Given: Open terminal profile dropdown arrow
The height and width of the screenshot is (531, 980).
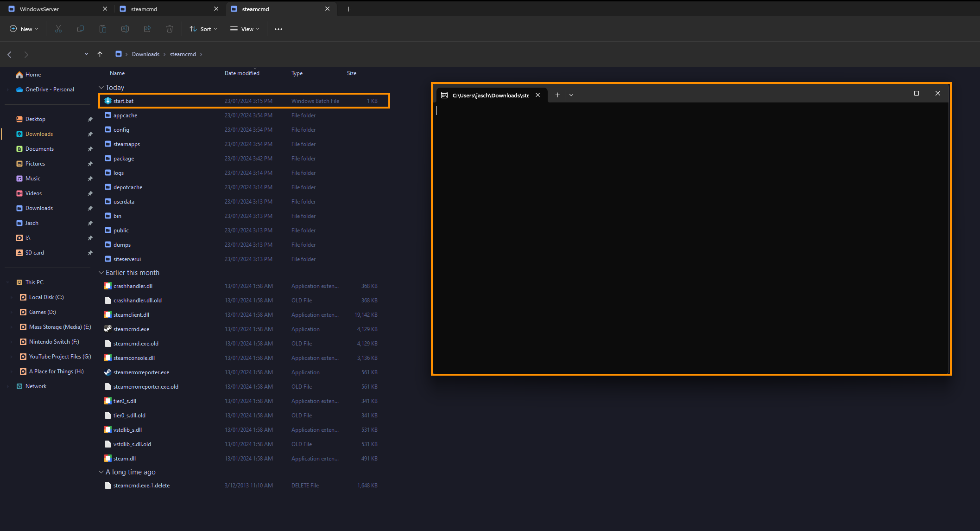Looking at the screenshot, I should pyautogui.click(x=571, y=95).
